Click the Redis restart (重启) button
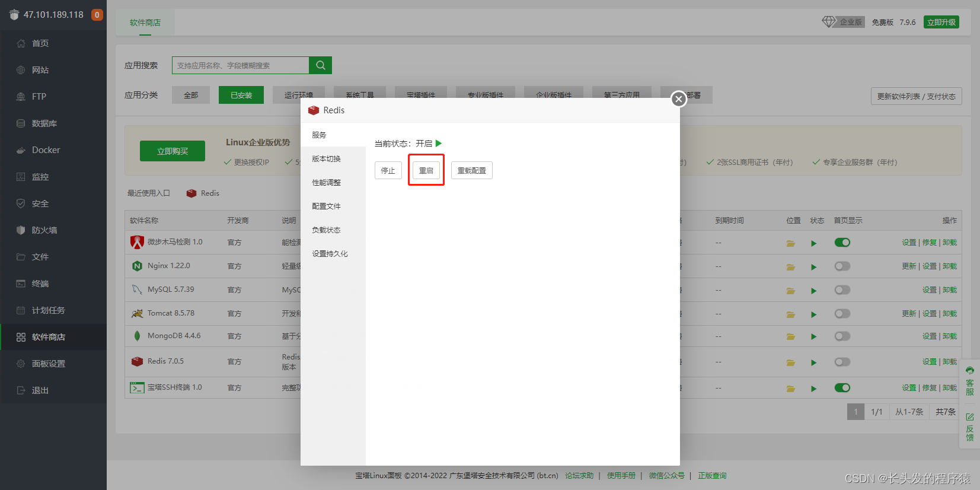Viewport: 980px width, 490px height. 426,170
